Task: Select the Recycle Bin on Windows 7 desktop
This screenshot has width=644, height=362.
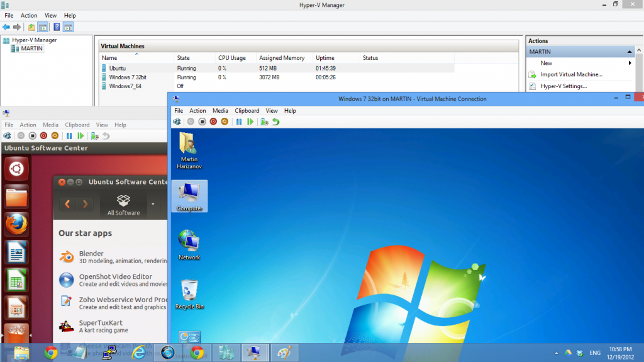Action: click(x=189, y=294)
